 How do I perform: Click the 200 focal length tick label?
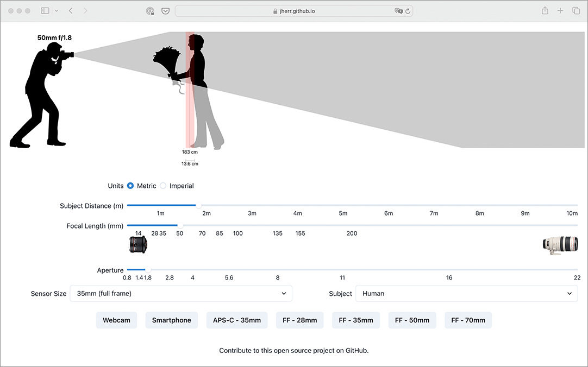(352, 233)
